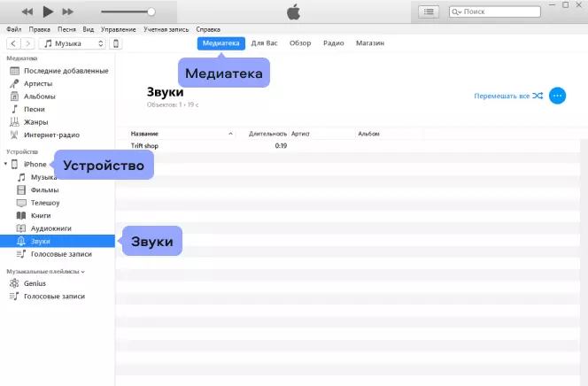Viewport: 588px width, 386px height.
Task: Click the vertical scrollbar of the track list
Action: pos(584,262)
